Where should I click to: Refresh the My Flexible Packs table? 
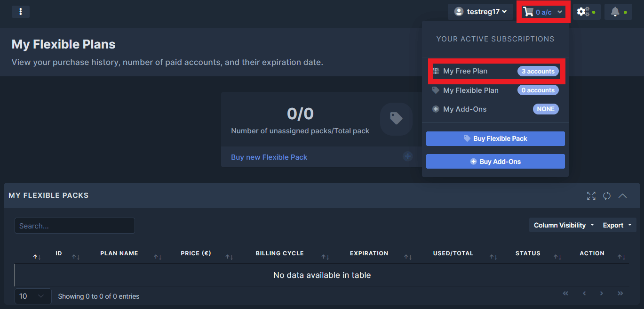click(607, 195)
